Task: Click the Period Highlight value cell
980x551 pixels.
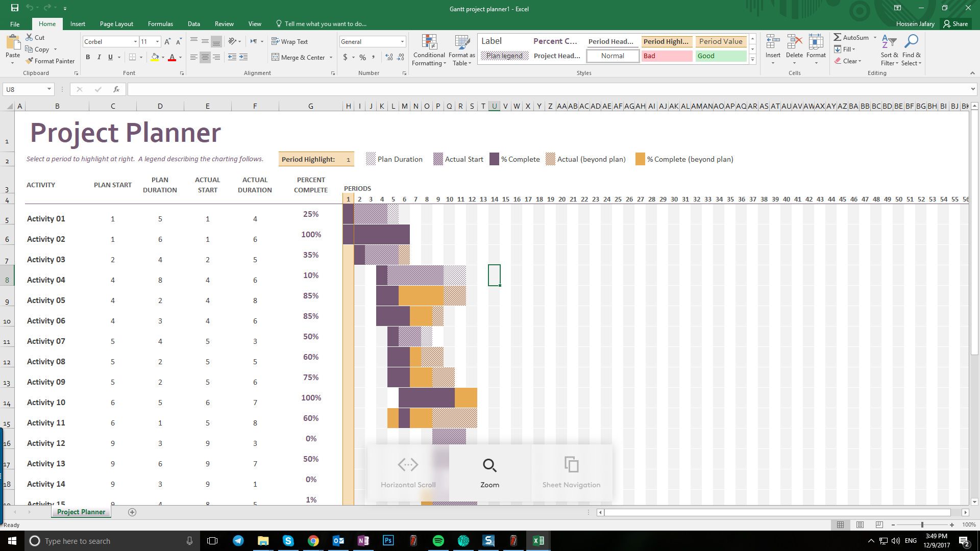Action: [x=348, y=160]
